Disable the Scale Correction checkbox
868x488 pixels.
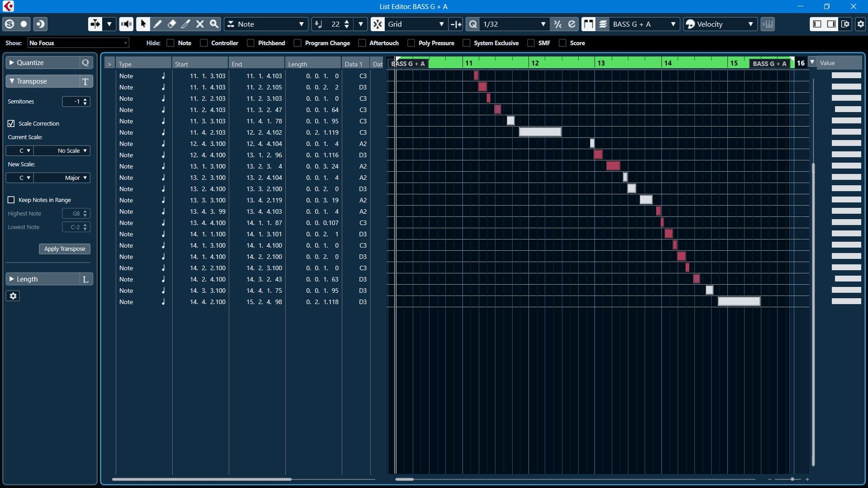point(11,123)
